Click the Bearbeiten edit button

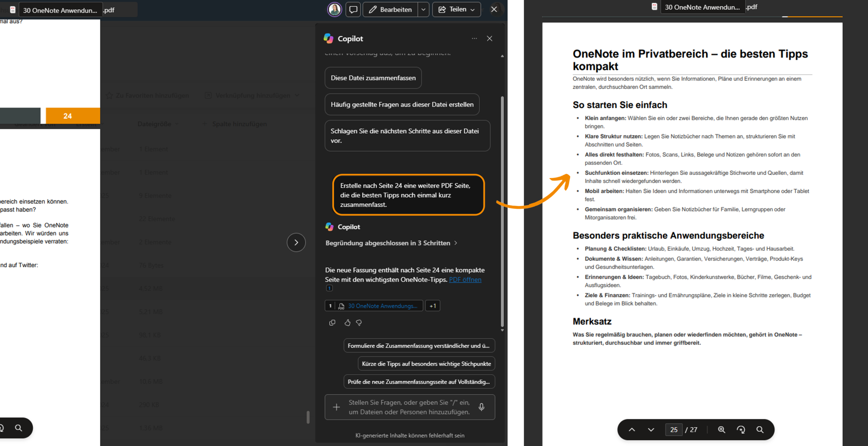tap(390, 10)
